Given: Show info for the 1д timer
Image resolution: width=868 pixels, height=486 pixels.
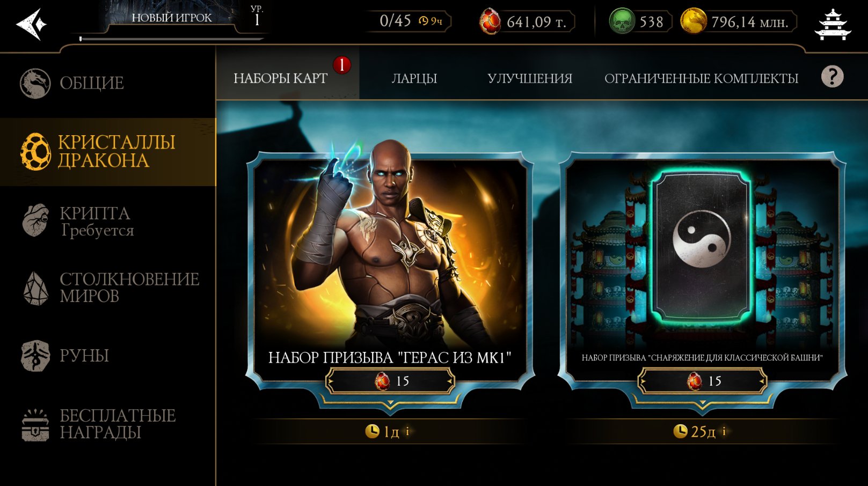Looking at the screenshot, I should [x=407, y=431].
